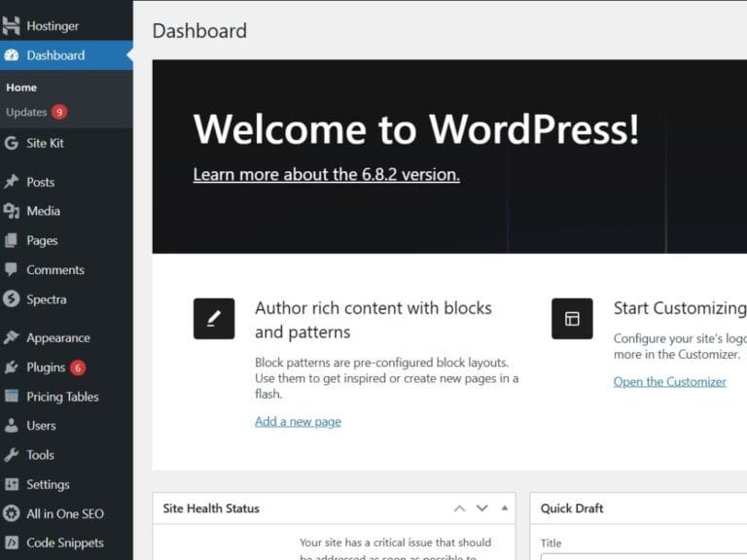Click the Site Kit Google G icon

tap(11, 143)
